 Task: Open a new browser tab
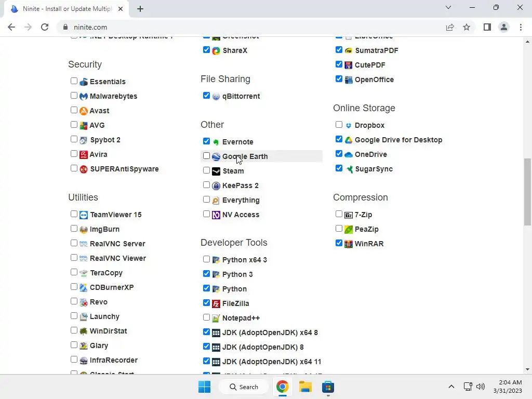tap(140, 9)
